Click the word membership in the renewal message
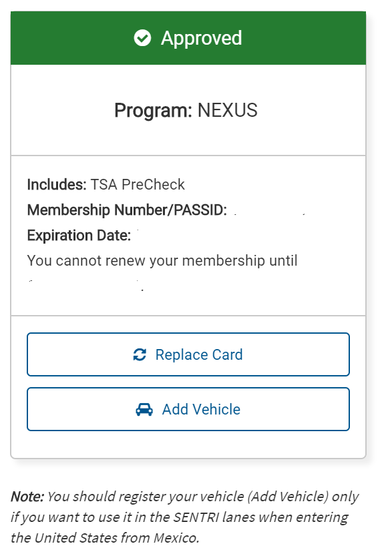This screenshot has width=392, height=556. click(x=224, y=261)
